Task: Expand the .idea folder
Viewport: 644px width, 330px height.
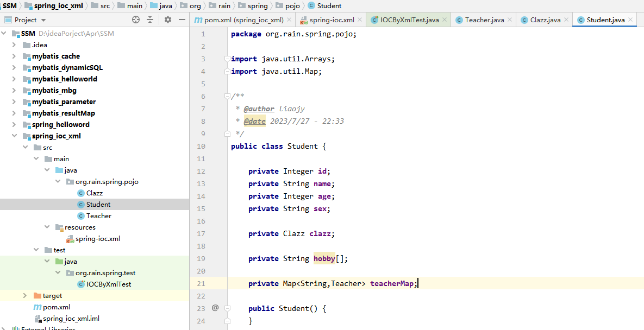Action: (14, 45)
